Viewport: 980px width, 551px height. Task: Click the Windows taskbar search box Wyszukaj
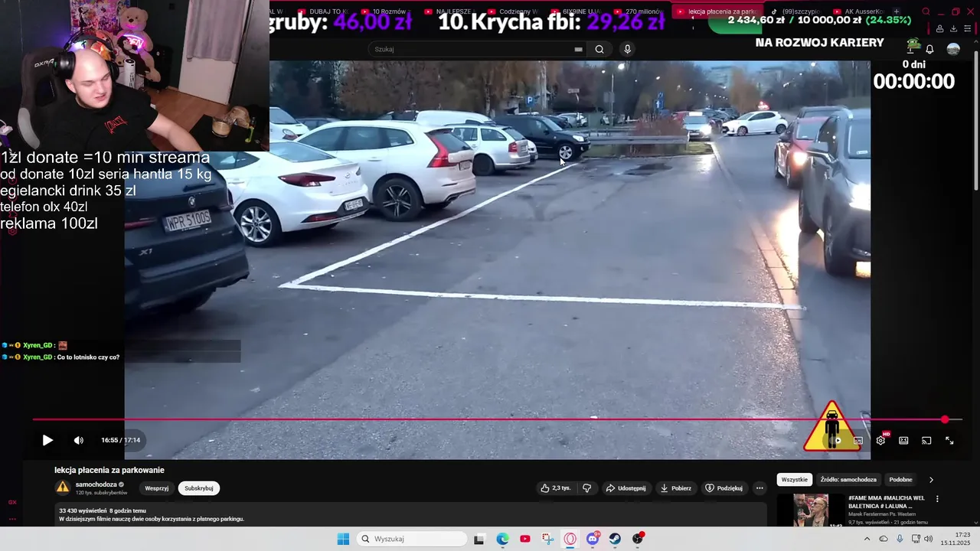click(x=412, y=539)
